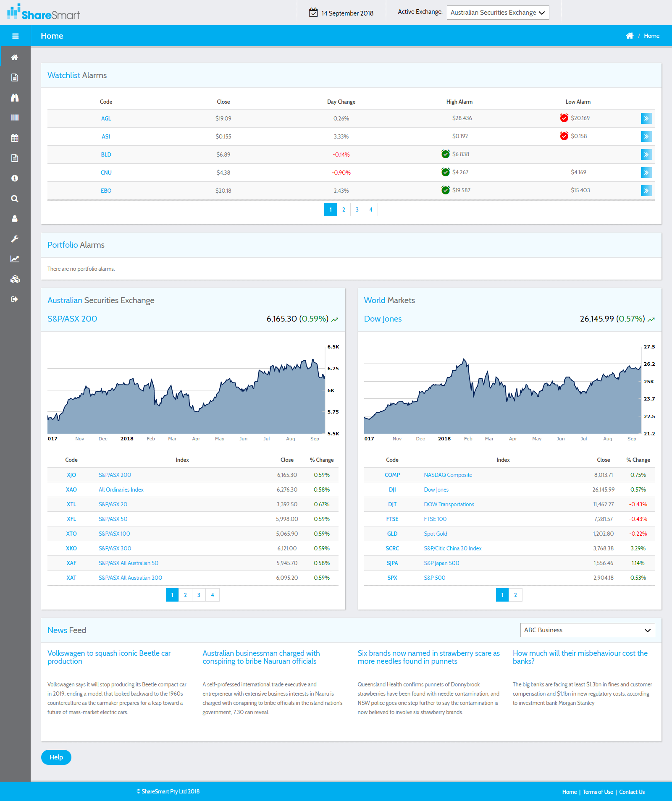Click Watchlist Alarms current page 1
This screenshot has height=801, width=672.
click(x=331, y=209)
